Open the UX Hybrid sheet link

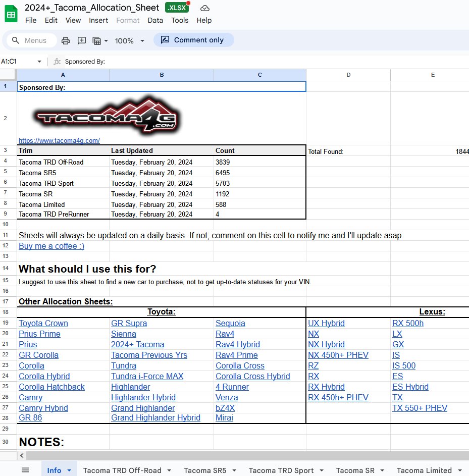pyautogui.click(x=326, y=323)
